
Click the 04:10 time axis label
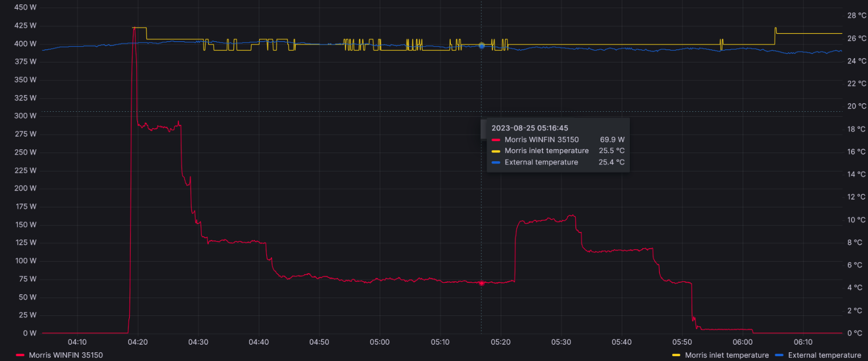pos(77,342)
